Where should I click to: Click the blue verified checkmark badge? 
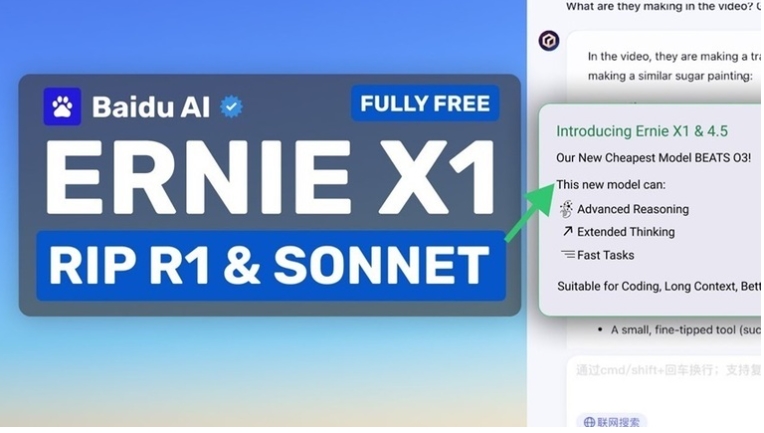pos(231,107)
